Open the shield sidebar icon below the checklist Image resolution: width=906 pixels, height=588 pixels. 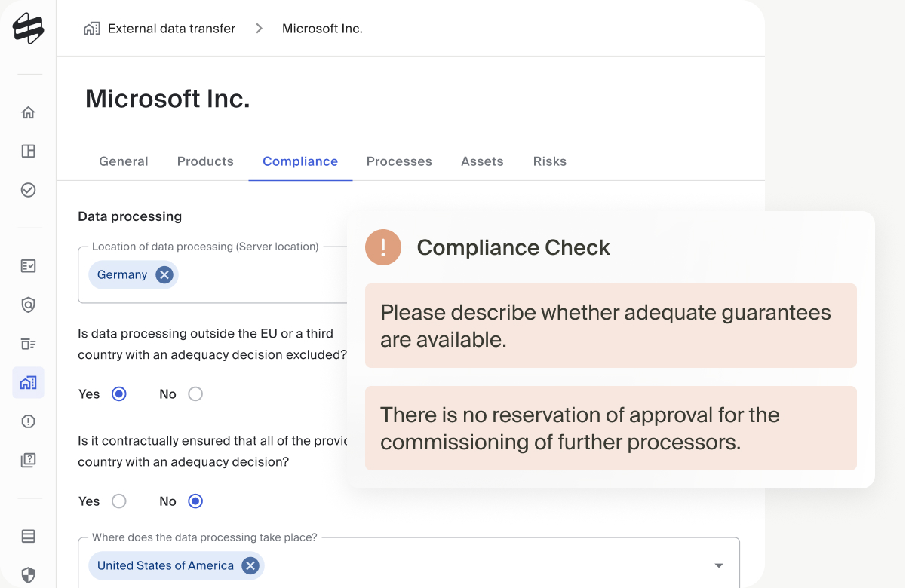click(x=28, y=305)
